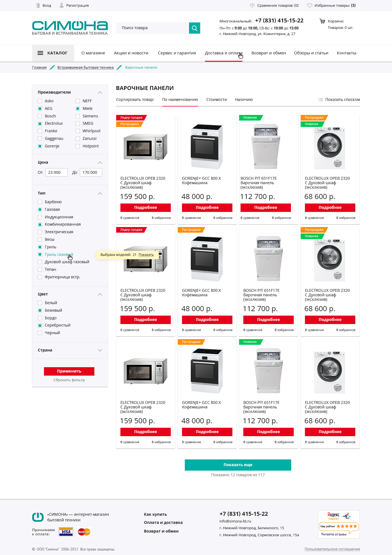Click first row microwave product image
This screenshot has width=392, height=555.
[146, 147]
